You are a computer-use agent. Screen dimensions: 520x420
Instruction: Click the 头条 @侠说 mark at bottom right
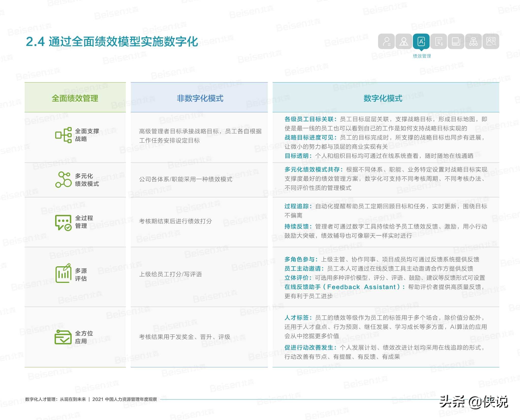474,402
